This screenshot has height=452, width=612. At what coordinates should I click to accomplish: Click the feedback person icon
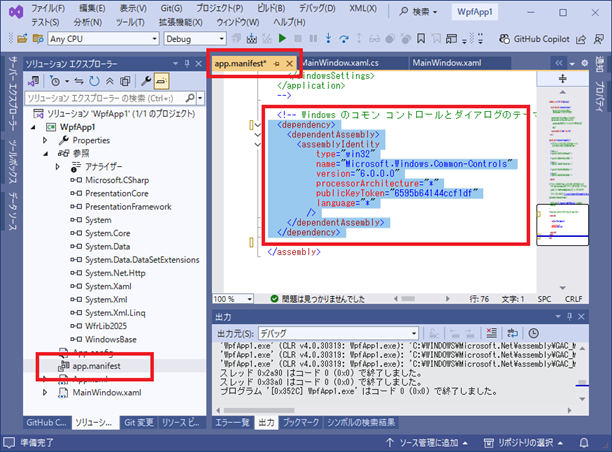click(599, 39)
